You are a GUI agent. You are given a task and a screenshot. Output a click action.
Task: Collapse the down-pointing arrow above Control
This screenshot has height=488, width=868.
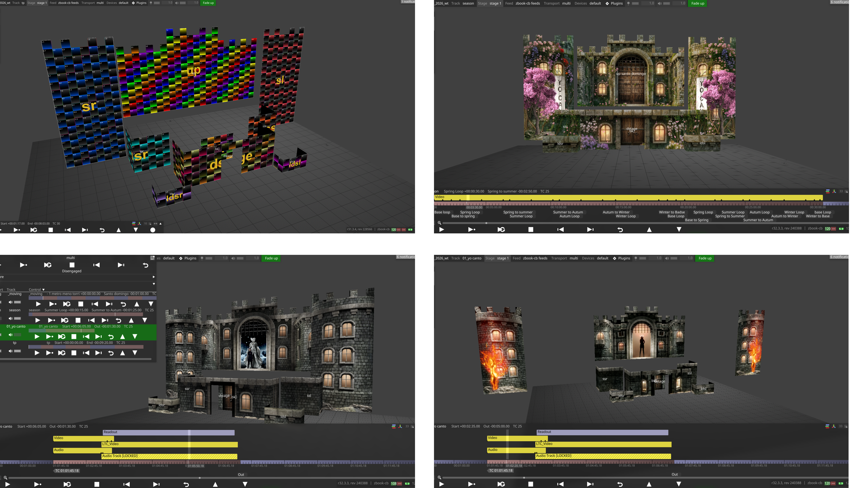point(154,284)
